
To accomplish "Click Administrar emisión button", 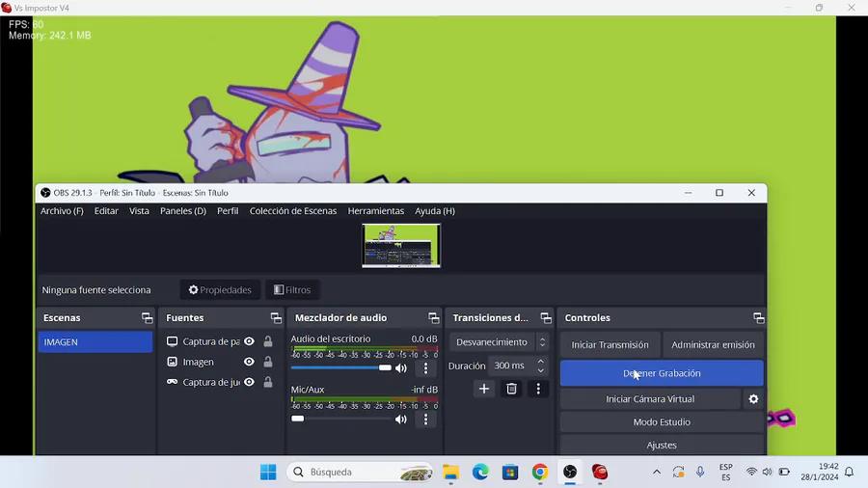I will point(713,344).
